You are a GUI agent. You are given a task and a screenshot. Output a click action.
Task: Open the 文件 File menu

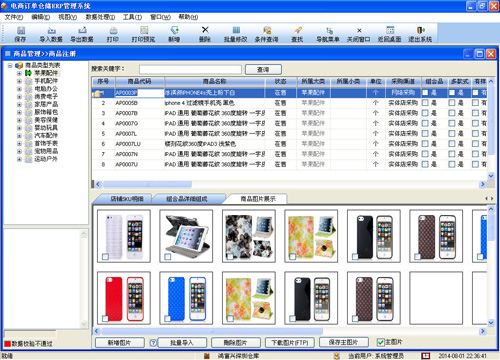tap(14, 17)
